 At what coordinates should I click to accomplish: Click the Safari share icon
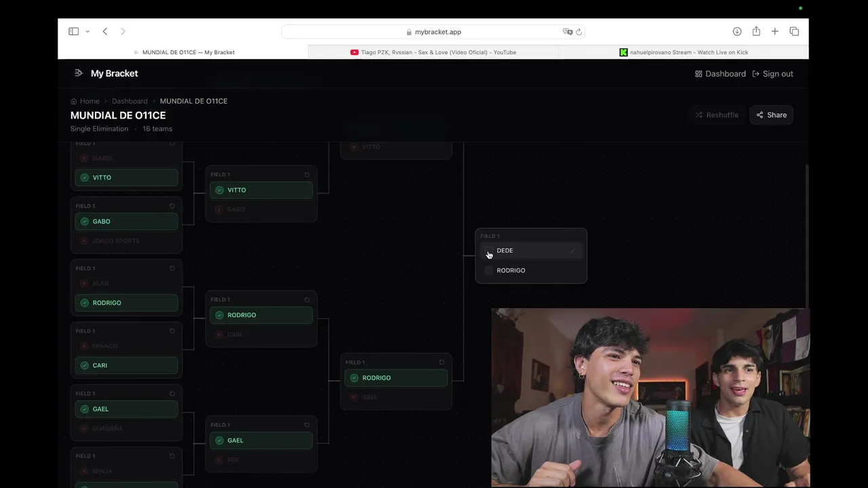pos(756,31)
